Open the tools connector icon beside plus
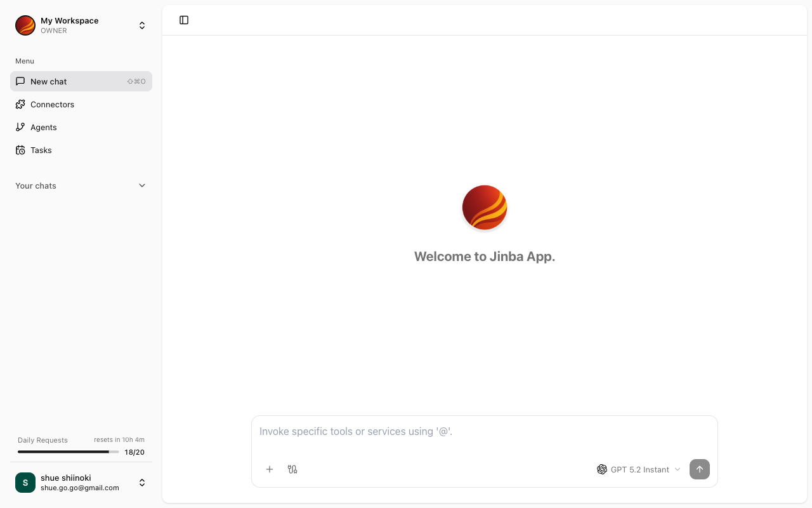Image resolution: width=812 pixels, height=508 pixels. tap(292, 469)
